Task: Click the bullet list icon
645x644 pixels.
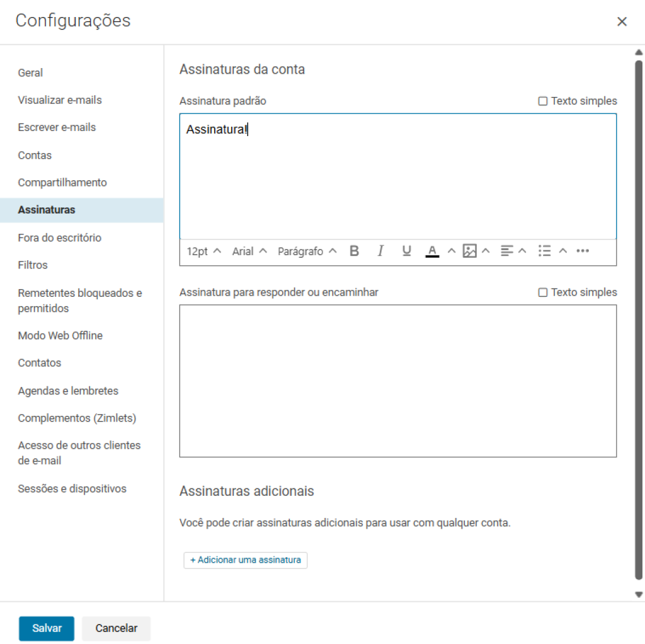Action: tap(545, 251)
